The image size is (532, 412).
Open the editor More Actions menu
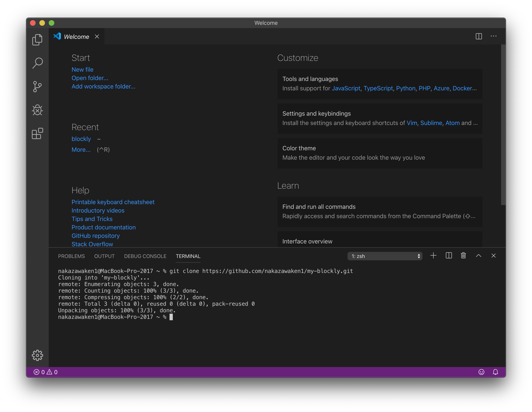point(494,36)
